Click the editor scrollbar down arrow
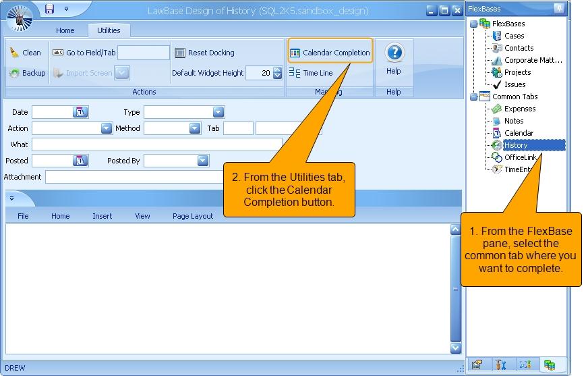This screenshot has height=376, width=588. 456,348
